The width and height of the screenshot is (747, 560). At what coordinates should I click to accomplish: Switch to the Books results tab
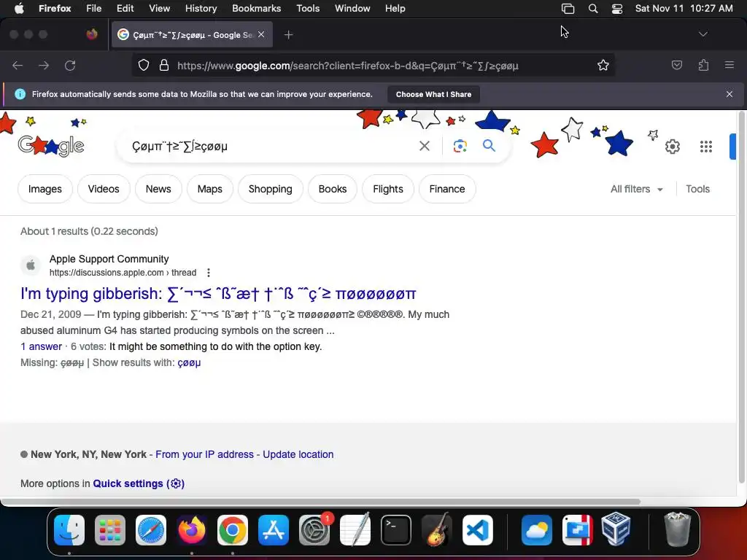click(x=333, y=189)
